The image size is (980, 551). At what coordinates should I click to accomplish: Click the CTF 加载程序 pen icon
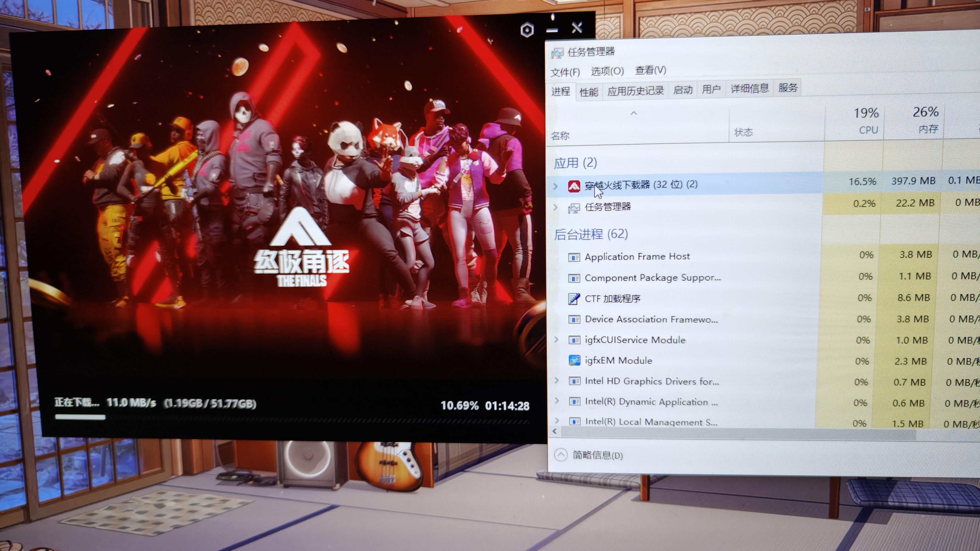(574, 299)
